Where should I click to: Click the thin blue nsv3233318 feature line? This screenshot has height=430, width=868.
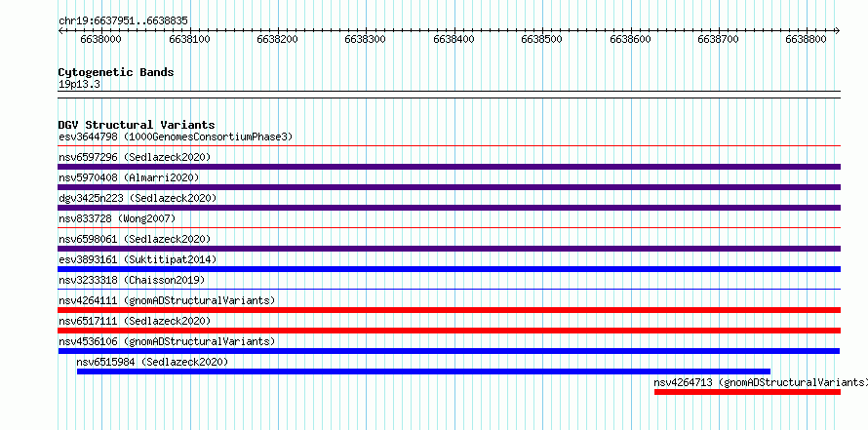coord(449,289)
